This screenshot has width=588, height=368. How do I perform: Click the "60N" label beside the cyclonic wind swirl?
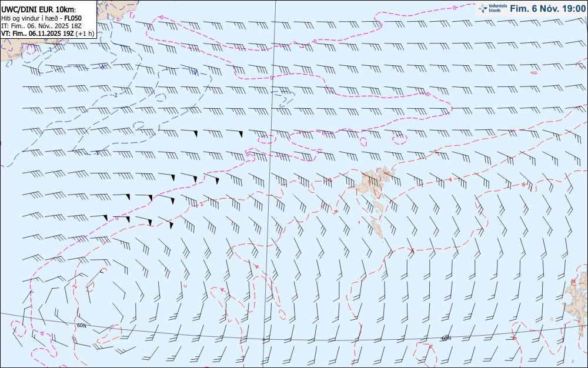pos(81,326)
